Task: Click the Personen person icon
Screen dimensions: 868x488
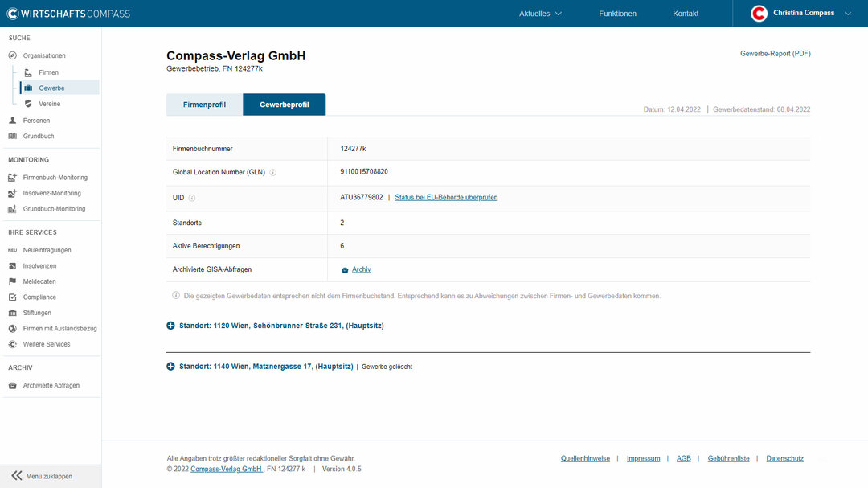Action: click(13, 121)
